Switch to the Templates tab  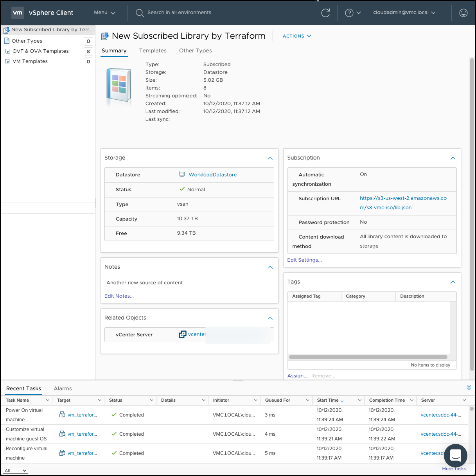pyautogui.click(x=153, y=50)
